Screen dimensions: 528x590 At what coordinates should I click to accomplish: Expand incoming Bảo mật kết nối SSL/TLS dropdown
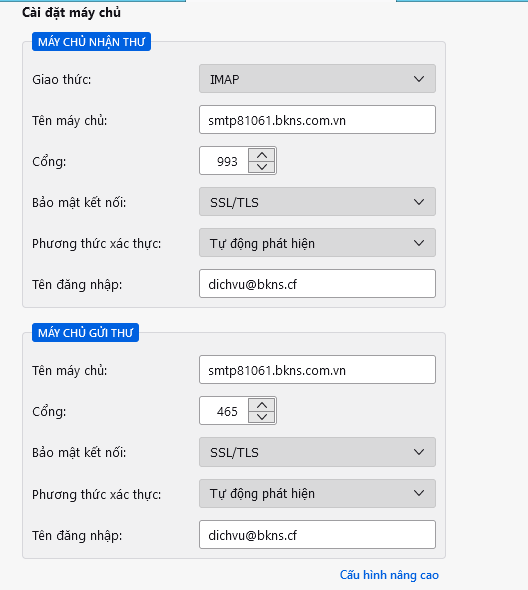click(x=317, y=202)
